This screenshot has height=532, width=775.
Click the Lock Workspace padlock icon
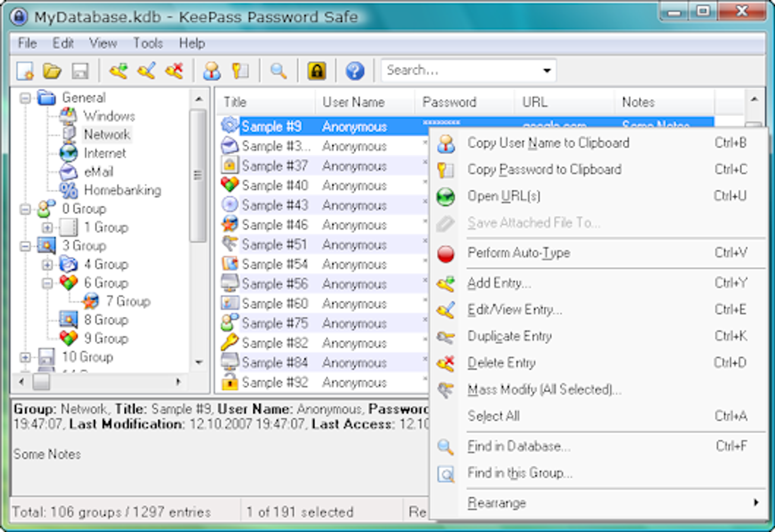click(x=317, y=71)
